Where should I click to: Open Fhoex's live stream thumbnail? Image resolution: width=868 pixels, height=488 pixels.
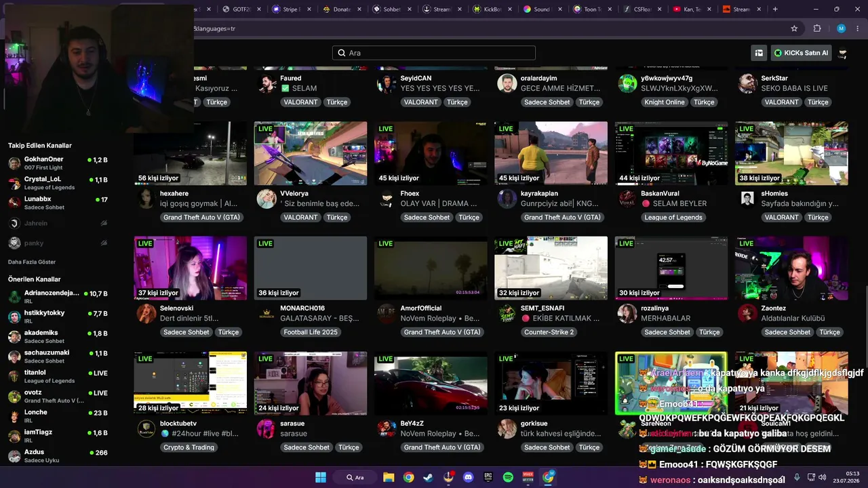coord(431,153)
